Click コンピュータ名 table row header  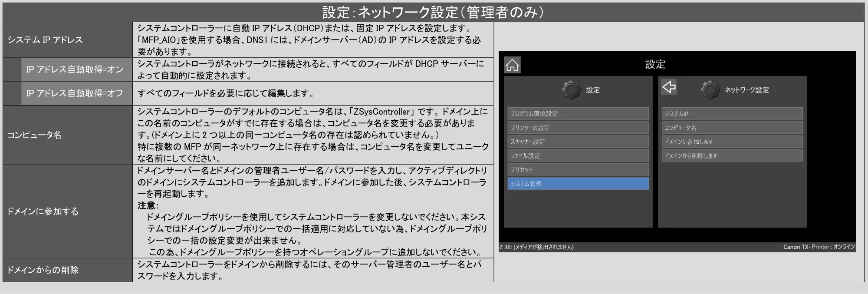(x=68, y=135)
